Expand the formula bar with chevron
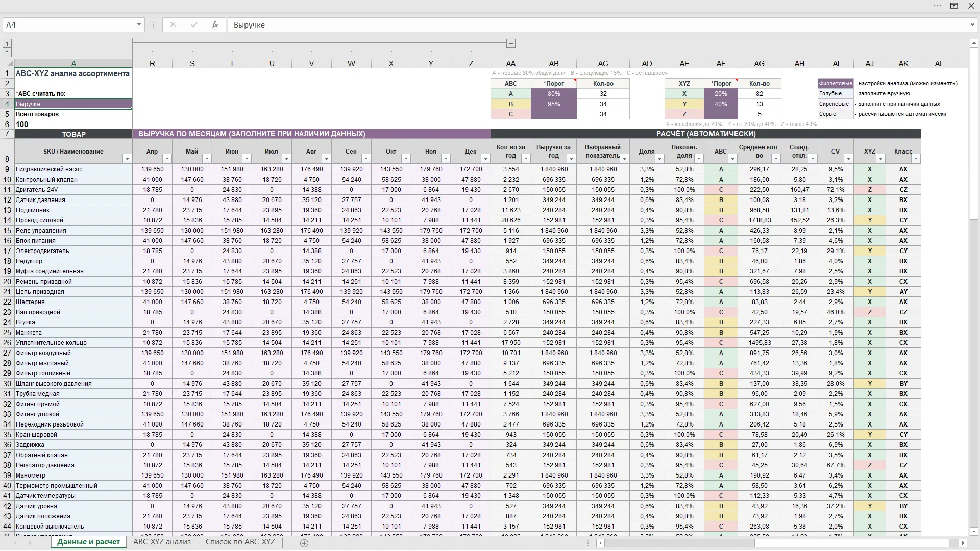 coord(972,24)
